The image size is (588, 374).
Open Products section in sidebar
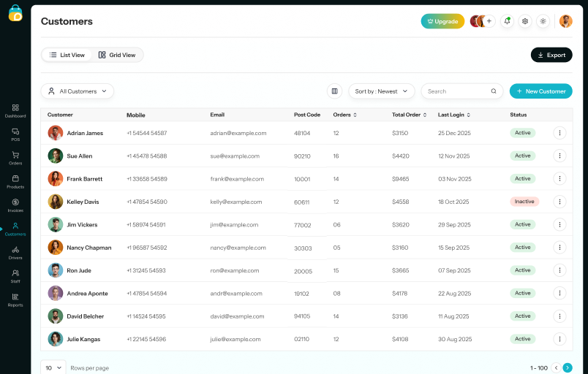click(15, 182)
